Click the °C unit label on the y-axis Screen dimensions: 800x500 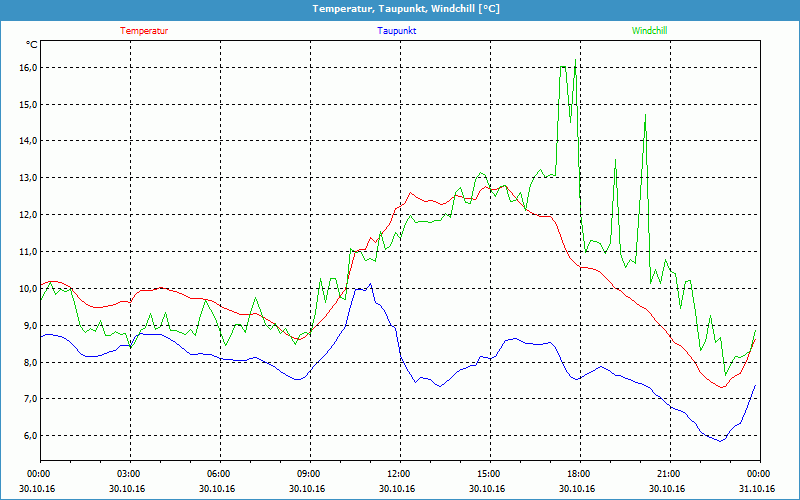[x=32, y=45]
